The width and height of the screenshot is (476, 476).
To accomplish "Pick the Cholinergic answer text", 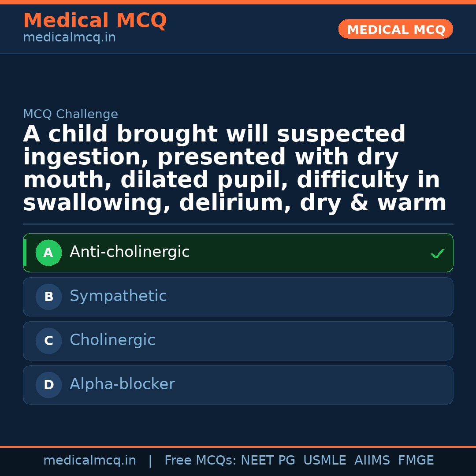I will coord(112,340).
